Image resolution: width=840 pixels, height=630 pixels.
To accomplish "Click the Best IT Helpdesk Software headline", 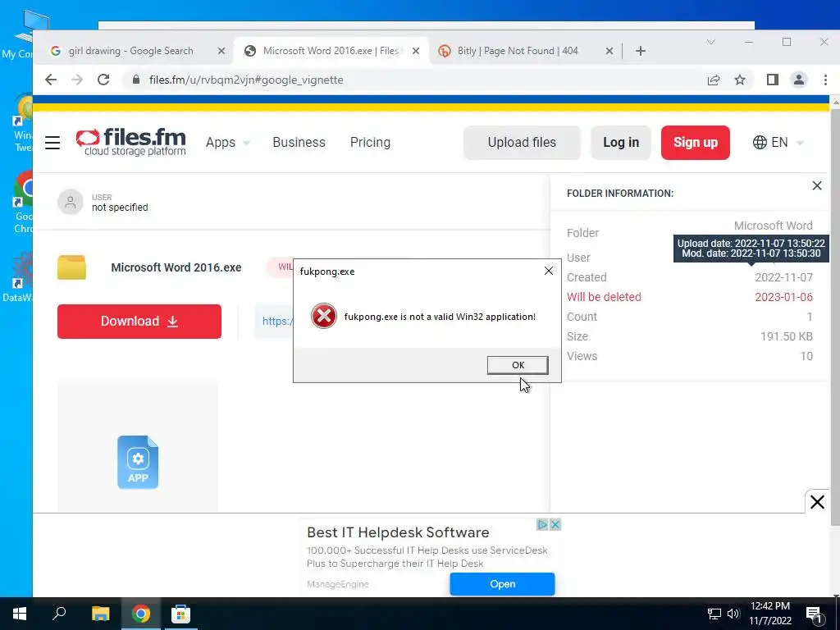I will (398, 532).
